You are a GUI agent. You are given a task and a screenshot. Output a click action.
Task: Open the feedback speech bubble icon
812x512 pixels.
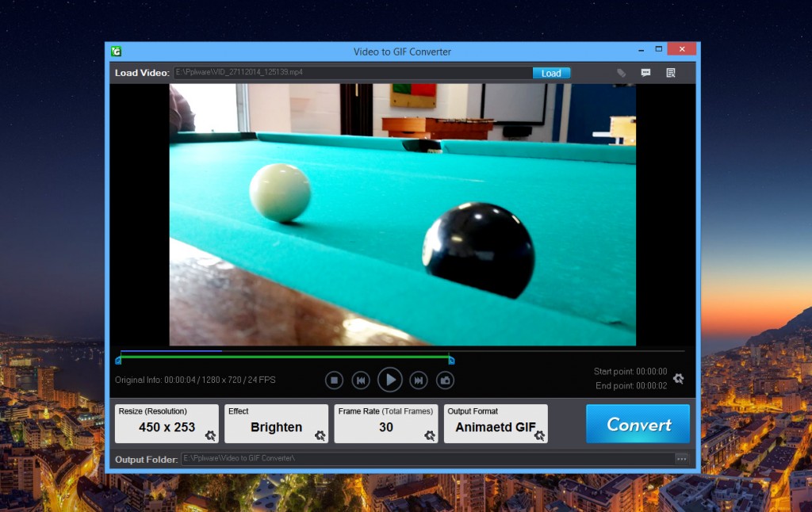point(645,72)
